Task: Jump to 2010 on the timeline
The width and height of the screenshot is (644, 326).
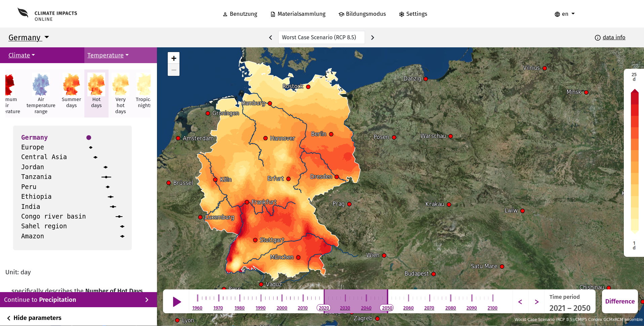Action: coord(303,308)
